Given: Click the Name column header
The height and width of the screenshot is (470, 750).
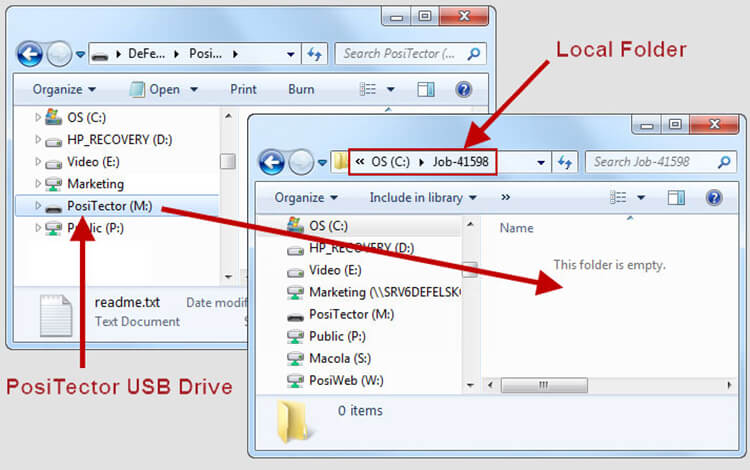Looking at the screenshot, I should (x=517, y=228).
